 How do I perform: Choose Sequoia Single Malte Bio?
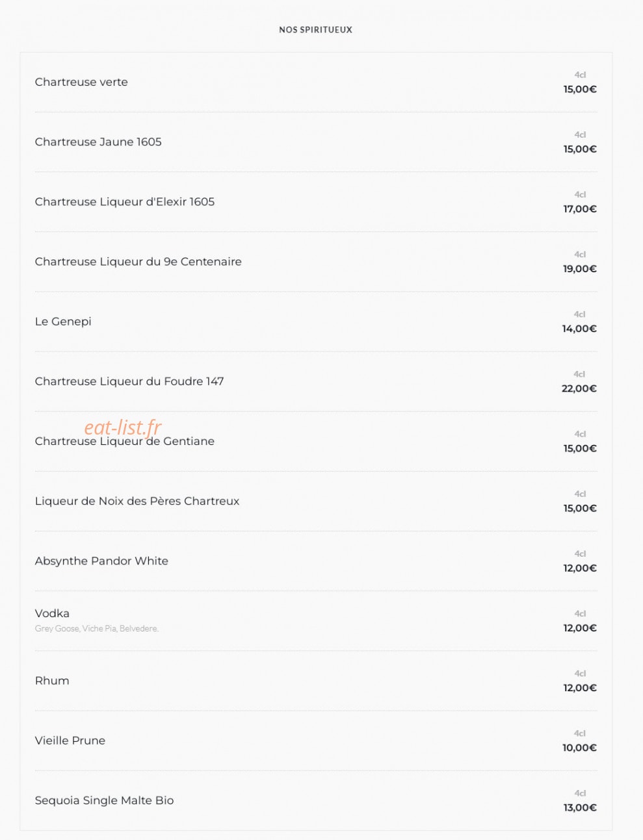coord(105,800)
